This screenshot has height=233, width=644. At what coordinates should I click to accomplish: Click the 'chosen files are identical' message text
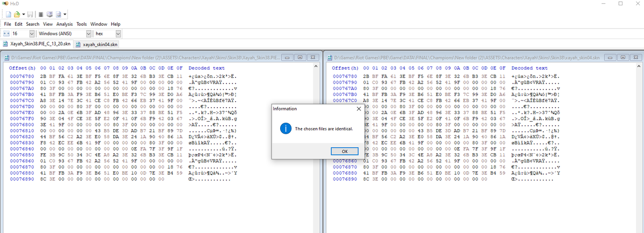(324, 129)
